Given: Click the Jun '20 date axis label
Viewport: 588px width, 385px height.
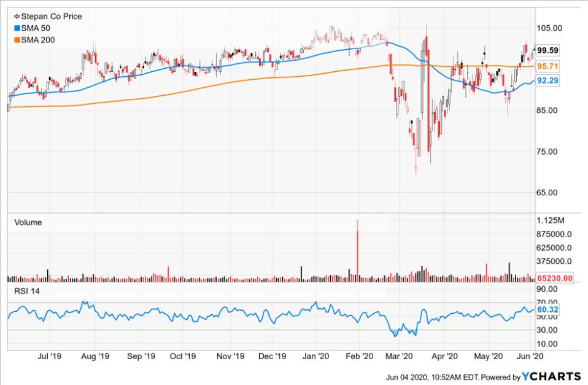Looking at the screenshot, I should [x=530, y=357].
